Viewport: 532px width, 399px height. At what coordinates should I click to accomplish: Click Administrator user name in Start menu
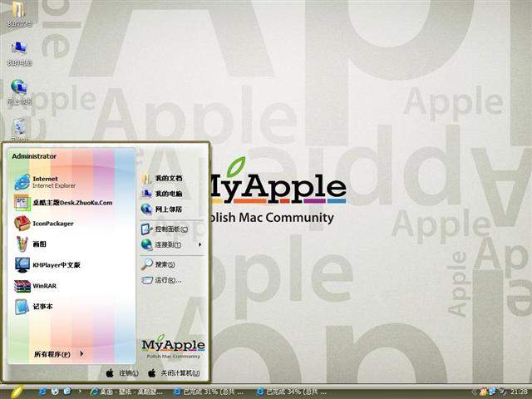click(34, 156)
